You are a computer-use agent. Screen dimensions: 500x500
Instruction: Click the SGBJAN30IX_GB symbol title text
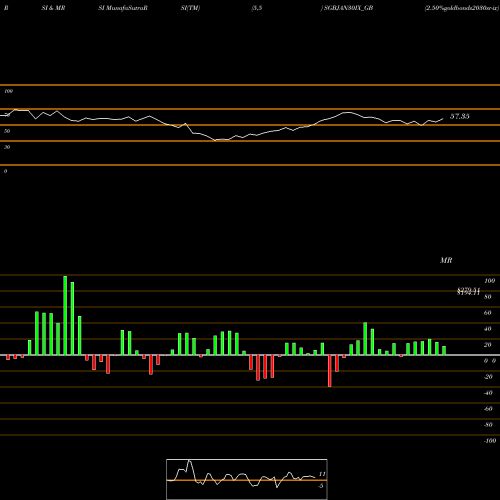tap(348, 8)
